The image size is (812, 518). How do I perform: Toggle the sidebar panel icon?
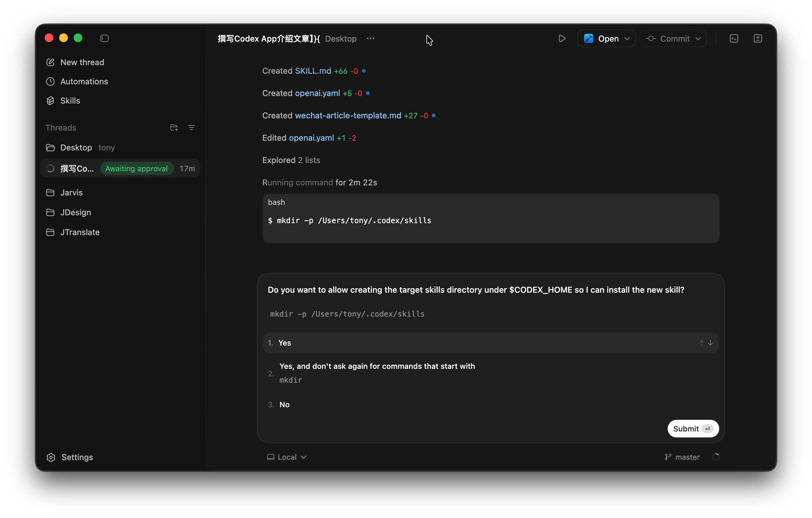click(104, 38)
